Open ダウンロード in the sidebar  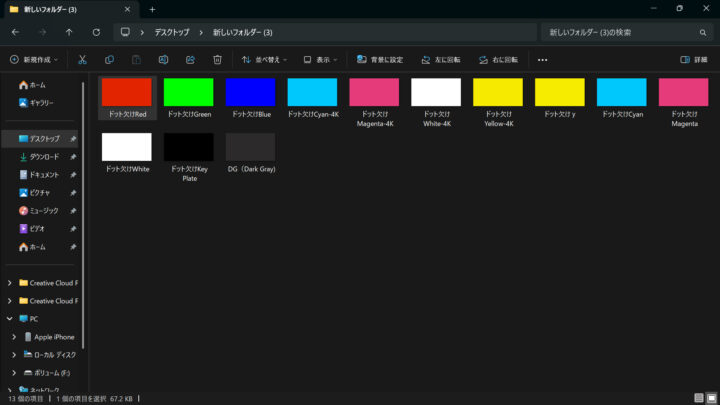pyautogui.click(x=43, y=157)
